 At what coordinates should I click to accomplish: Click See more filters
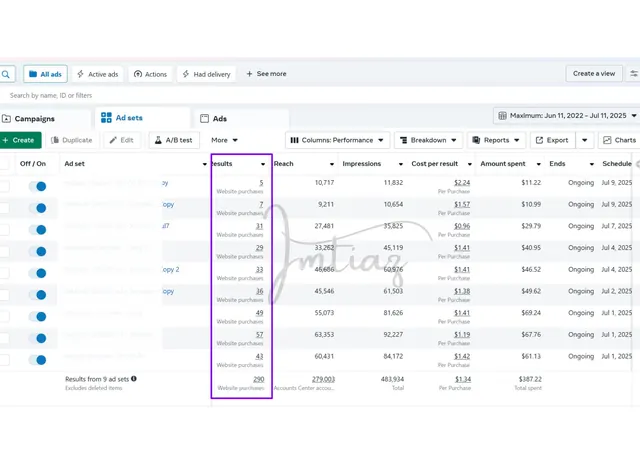click(x=266, y=74)
